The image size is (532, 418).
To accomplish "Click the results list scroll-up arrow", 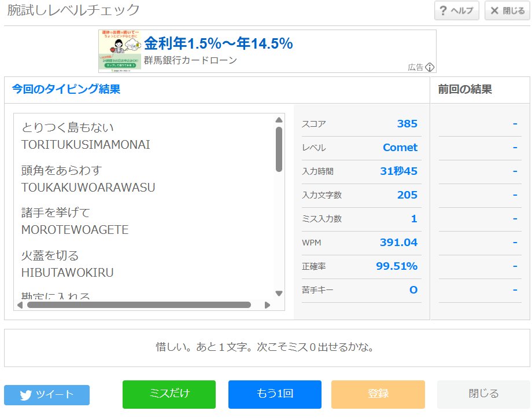I will coord(279,120).
